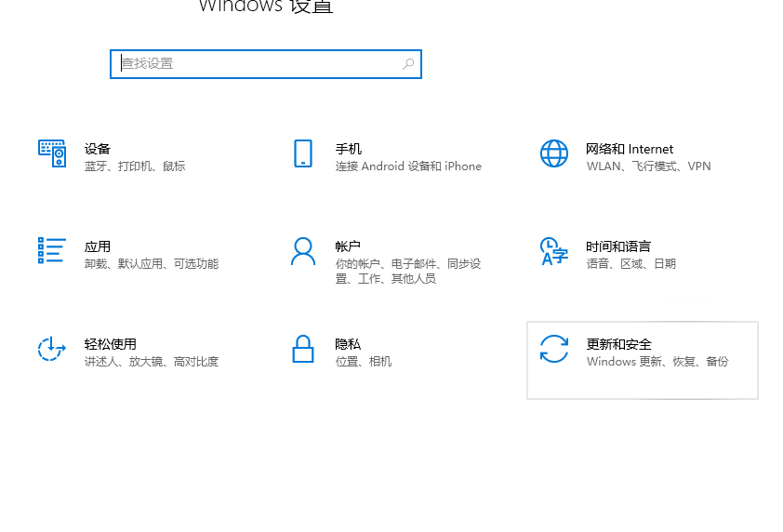This screenshot has width=783, height=532.
Task: Open the 帐户 person icon
Action: coord(303,251)
